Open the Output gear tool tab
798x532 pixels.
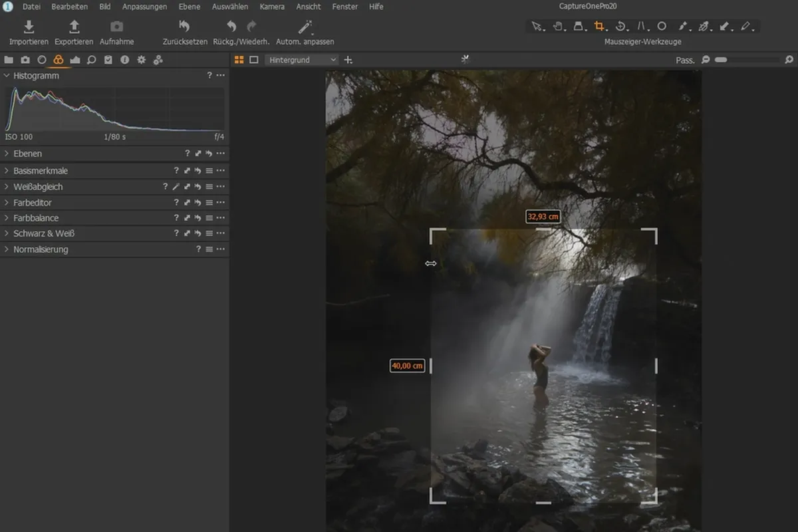[142, 60]
